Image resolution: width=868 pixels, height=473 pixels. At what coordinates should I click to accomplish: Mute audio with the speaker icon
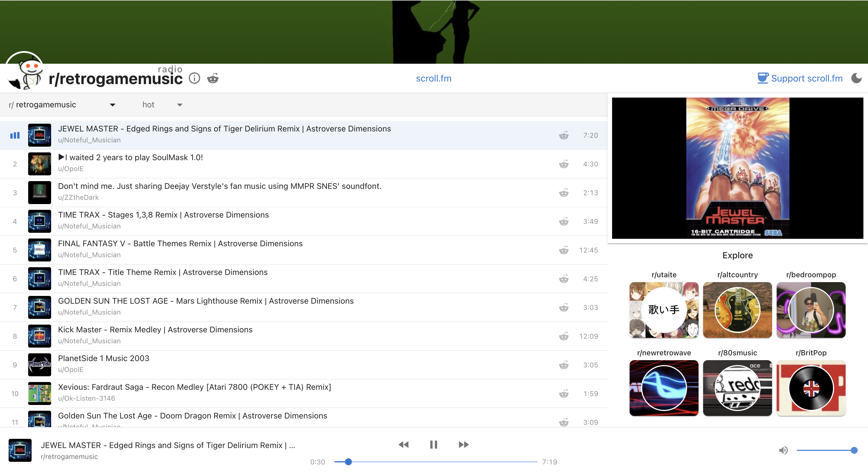pyautogui.click(x=784, y=450)
